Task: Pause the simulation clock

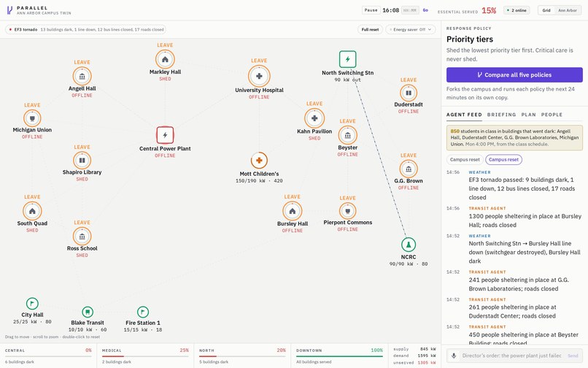Action: coord(371,10)
